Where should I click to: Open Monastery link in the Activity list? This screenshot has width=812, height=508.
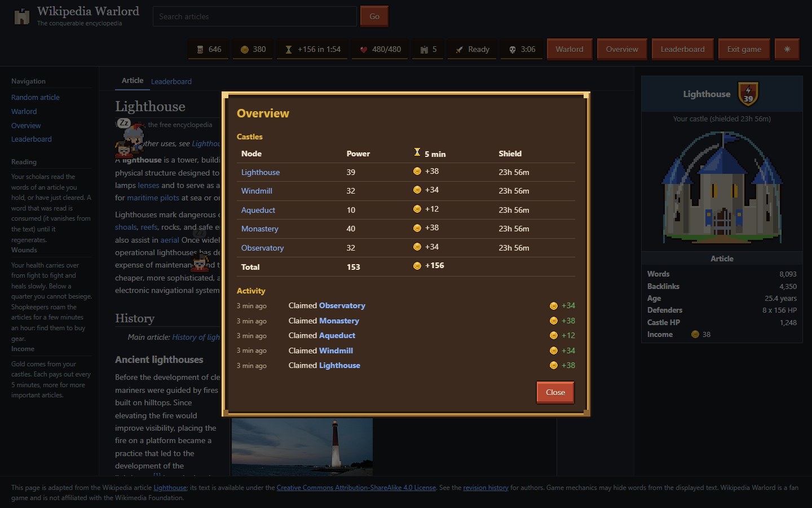coord(339,321)
